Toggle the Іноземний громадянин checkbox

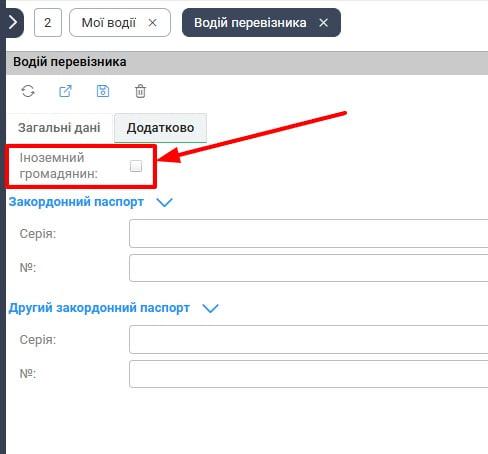click(136, 166)
